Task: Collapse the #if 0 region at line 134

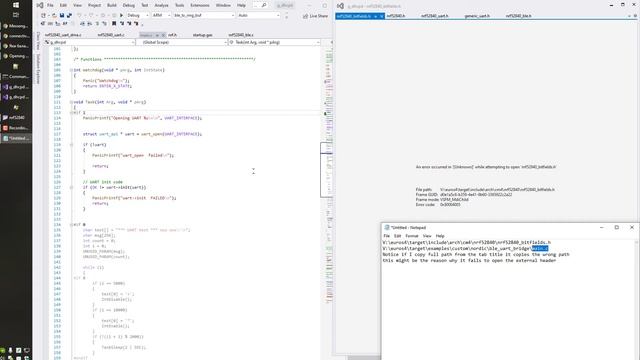Action: click(71, 224)
